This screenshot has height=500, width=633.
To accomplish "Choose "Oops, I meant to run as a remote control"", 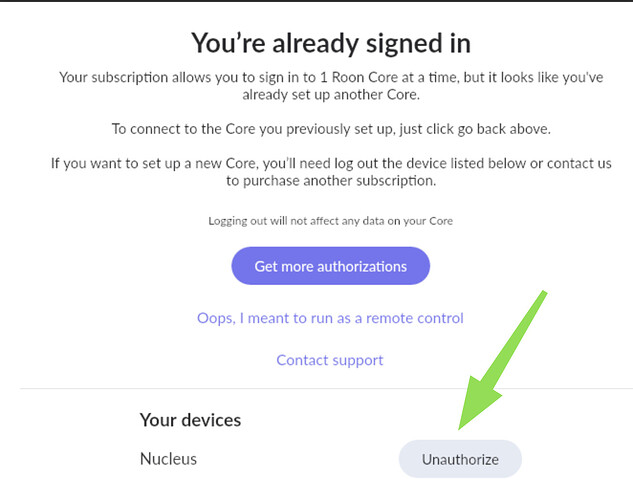I will (x=330, y=318).
